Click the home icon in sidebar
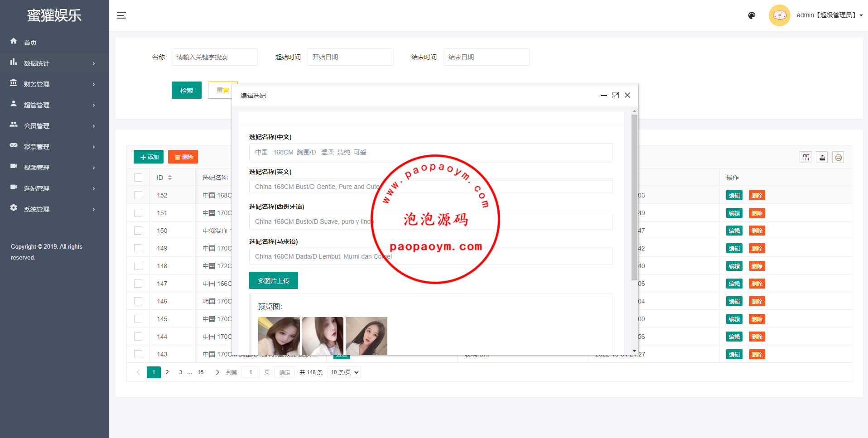Viewport: 868px width, 438px height. tap(14, 41)
